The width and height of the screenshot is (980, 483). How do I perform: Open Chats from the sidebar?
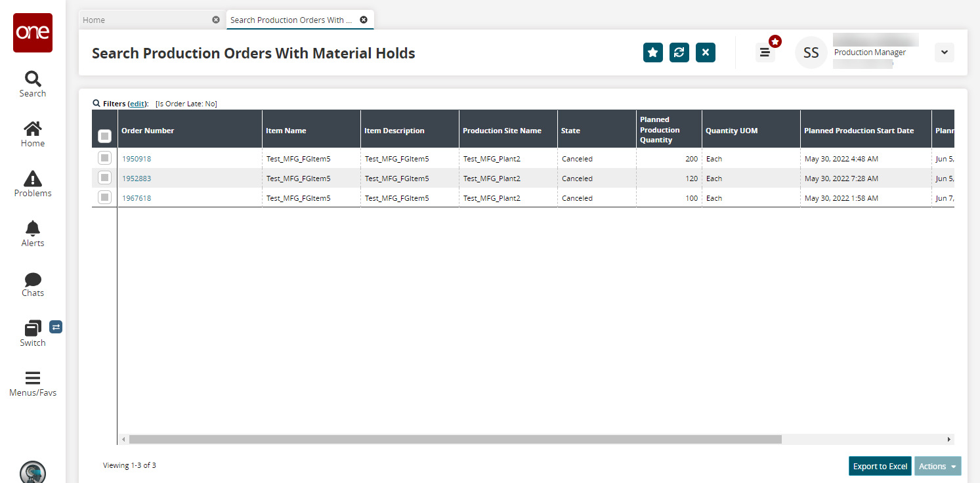32,279
